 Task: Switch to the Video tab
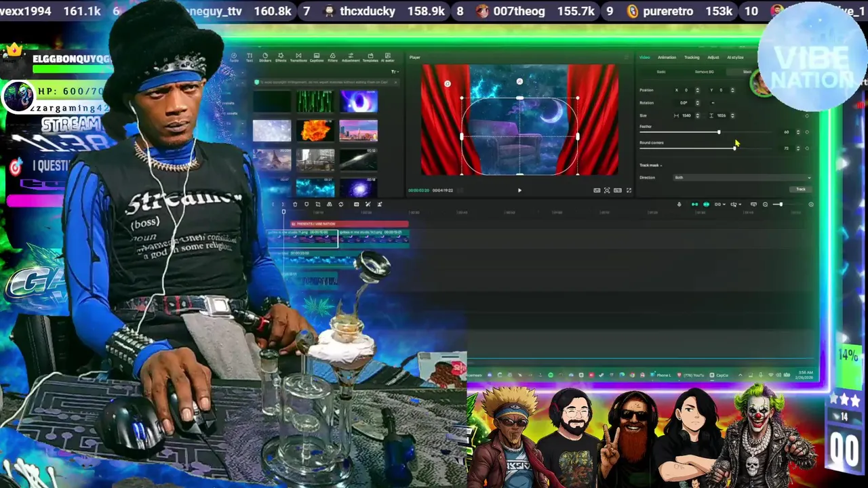(644, 58)
